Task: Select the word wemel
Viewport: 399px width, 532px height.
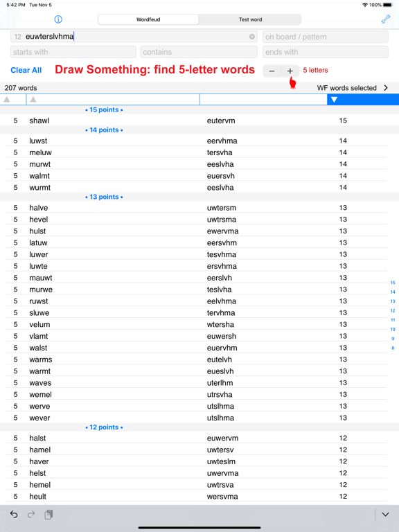Action: coord(40,395)
